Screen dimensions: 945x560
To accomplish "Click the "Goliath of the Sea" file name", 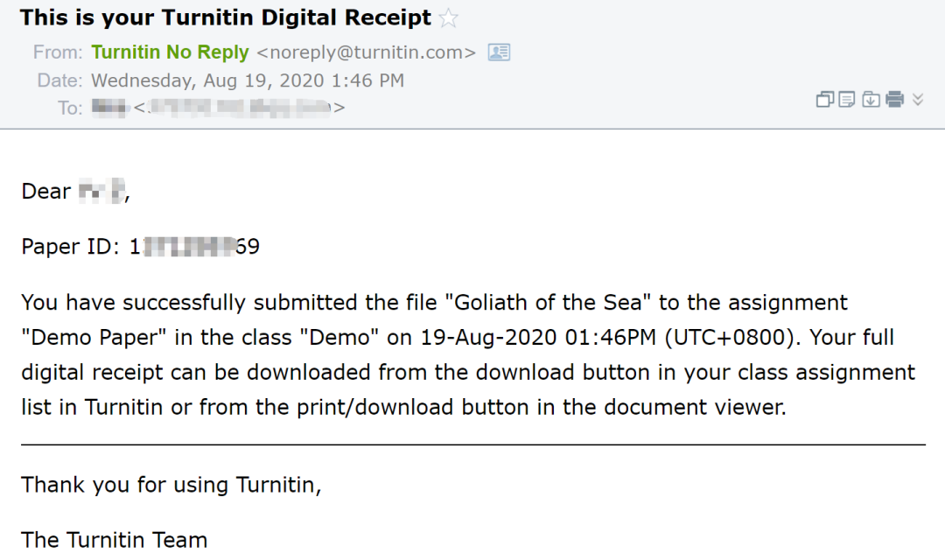I will tap(549, 303).
